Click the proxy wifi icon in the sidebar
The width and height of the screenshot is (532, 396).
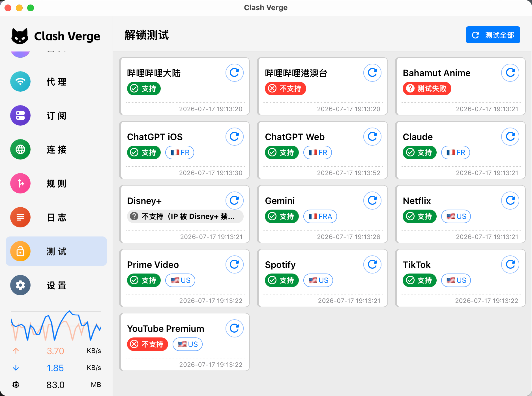[x=20, y=82]
